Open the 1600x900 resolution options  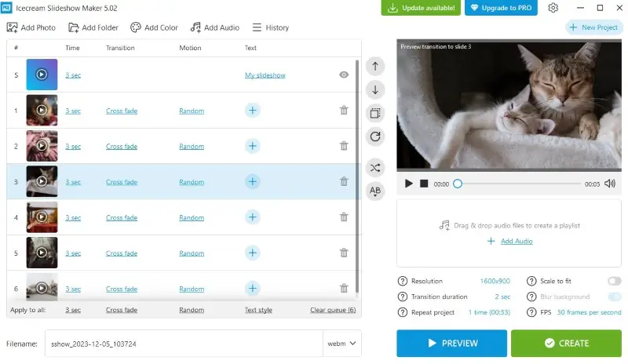point(495,281)
